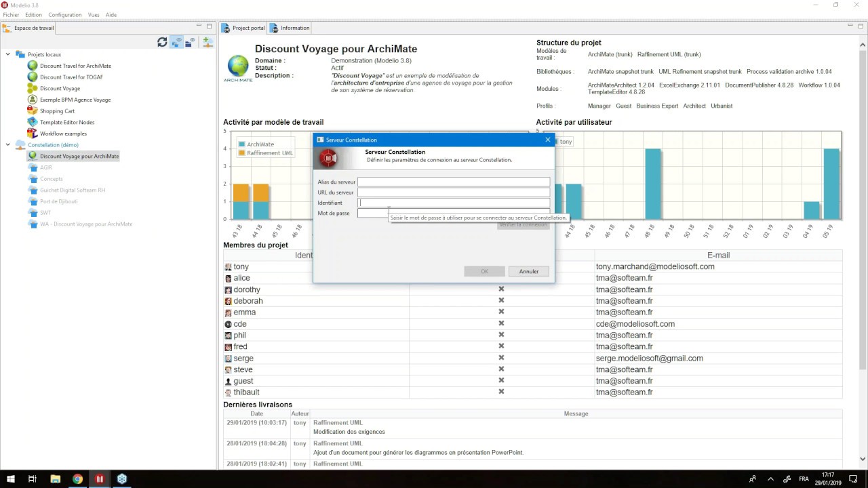Click the Constellation (démo) cloud icon
This screenshot has width=868, height=488.
pyautogui.click(x=20, y=144)
